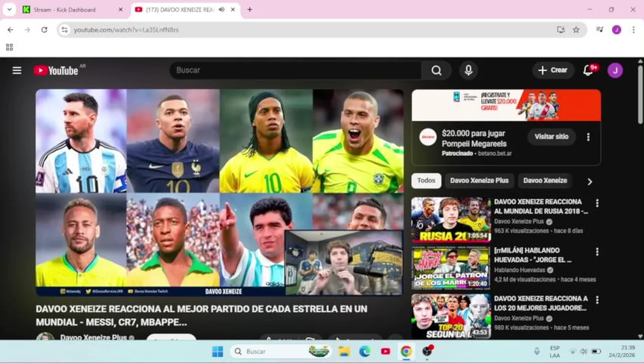This screenshot has width=644, height=363.
Task: Reload the YouTube page
Action: click(44, 30)
